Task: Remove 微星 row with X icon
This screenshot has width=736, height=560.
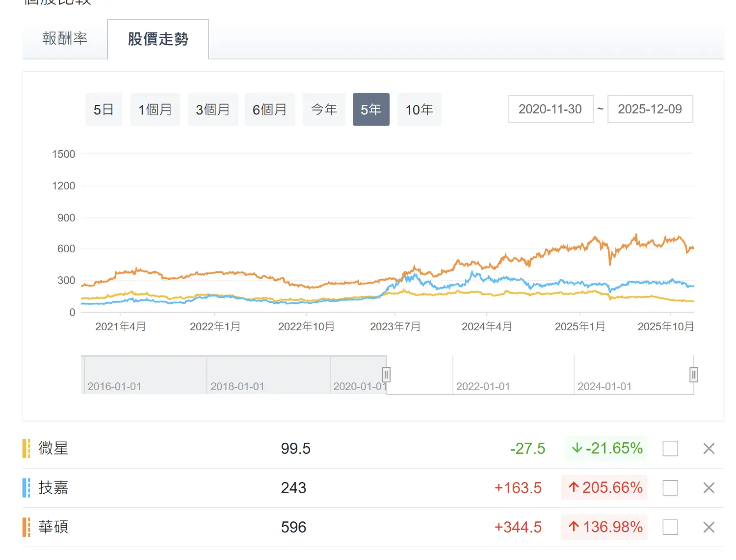Action: click(x=709, y=449)
